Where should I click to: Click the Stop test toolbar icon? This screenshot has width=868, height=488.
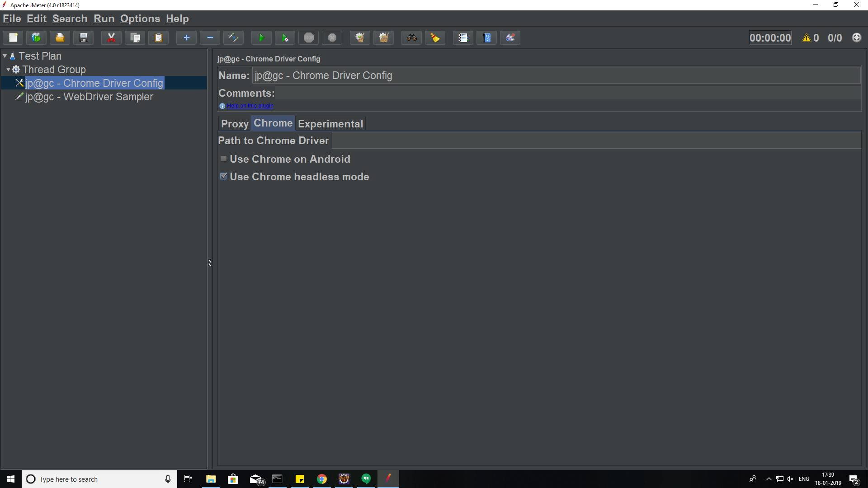(309, 38)
